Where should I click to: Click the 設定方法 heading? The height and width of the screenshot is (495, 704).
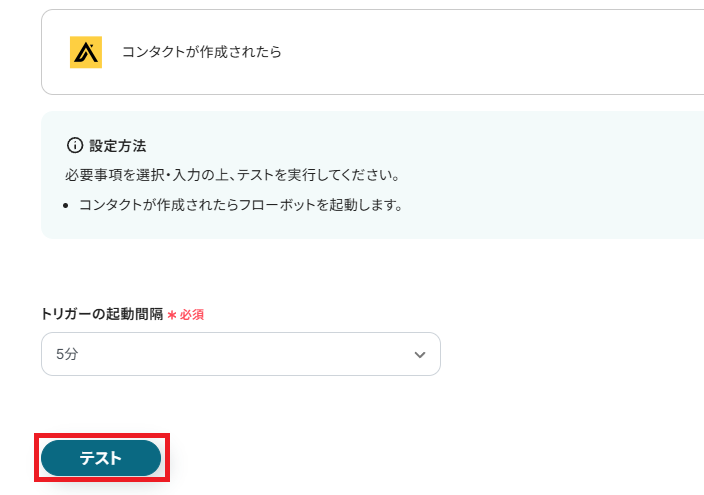click(117, 146)
